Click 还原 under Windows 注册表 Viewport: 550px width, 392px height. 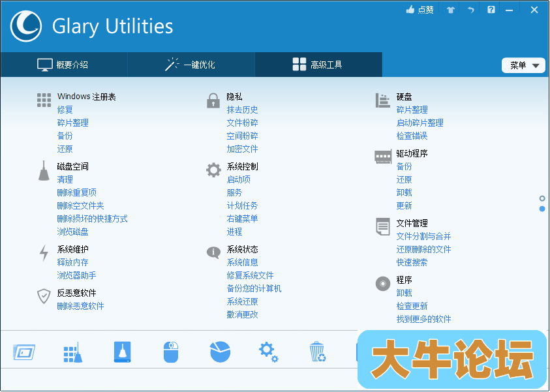coord(65,149)
